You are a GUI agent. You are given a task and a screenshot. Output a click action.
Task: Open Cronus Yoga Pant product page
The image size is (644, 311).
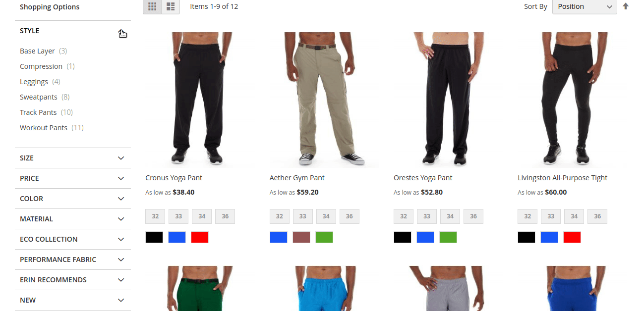click(174, 178)
